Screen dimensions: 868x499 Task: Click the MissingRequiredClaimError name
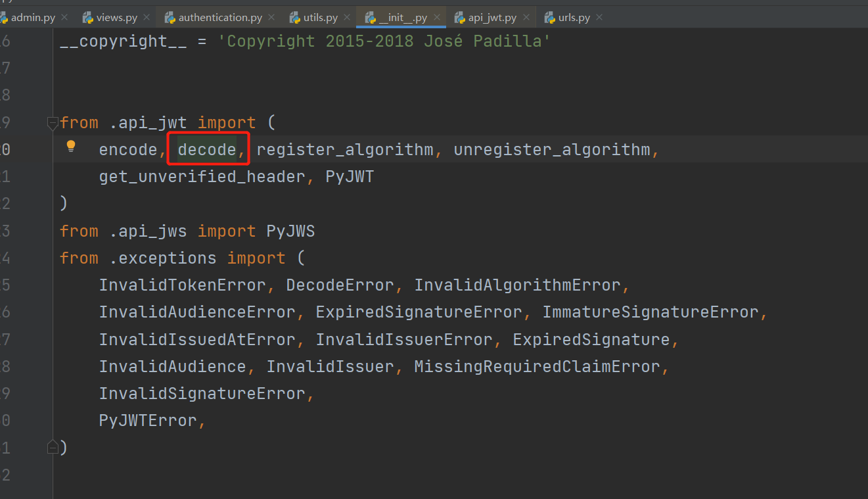(x=537, y=367)
